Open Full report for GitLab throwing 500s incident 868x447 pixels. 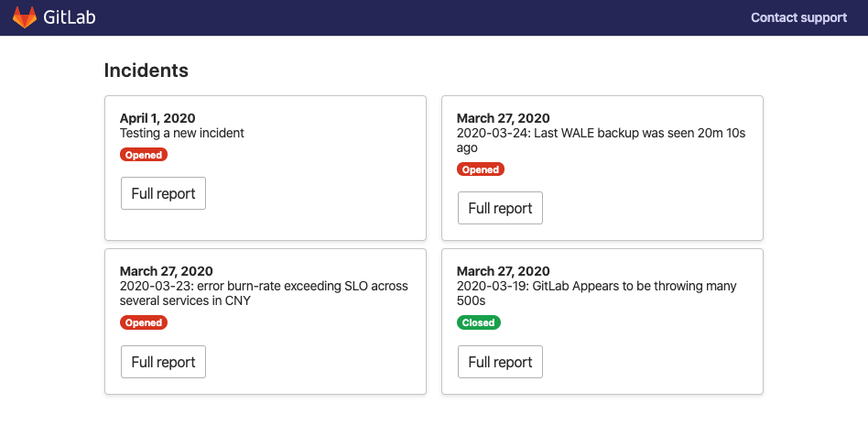pyautogui.click(x=500, y=362)
